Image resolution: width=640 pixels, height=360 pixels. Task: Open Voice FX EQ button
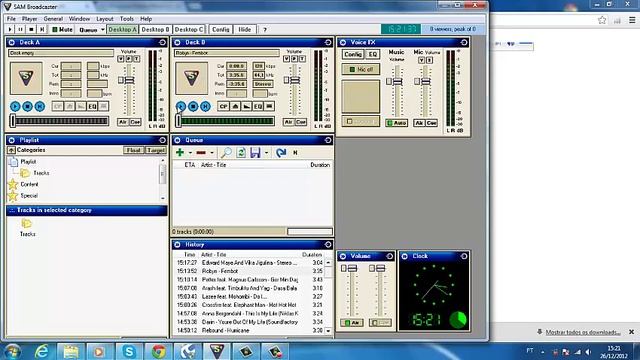pos(373,54)
